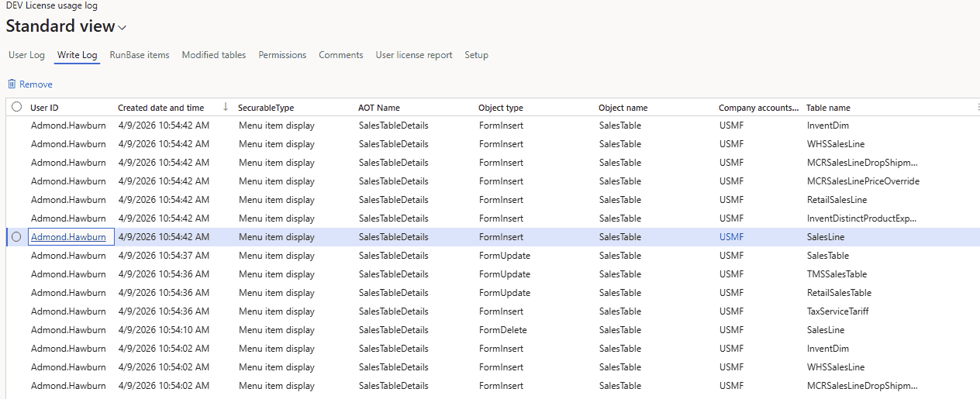The image size is (980, 399).
Task: Switch to the User Log tab
Action: pyautogui.click(x=26, y=55)
